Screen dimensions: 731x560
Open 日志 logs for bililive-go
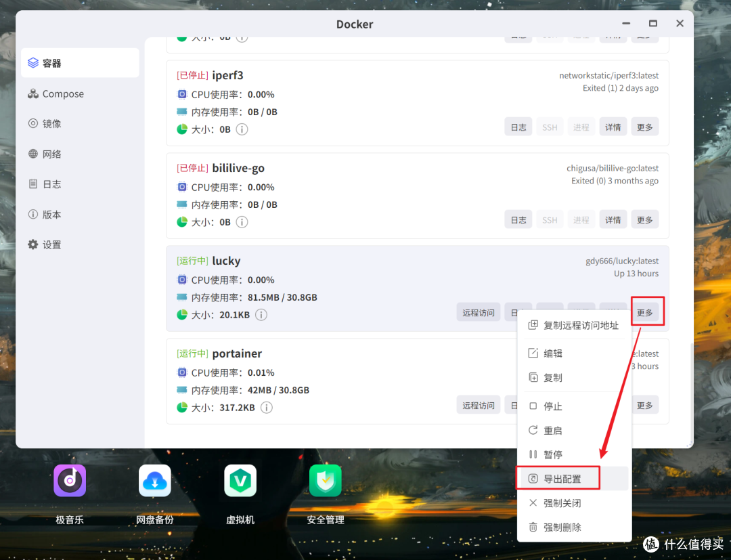518,219
